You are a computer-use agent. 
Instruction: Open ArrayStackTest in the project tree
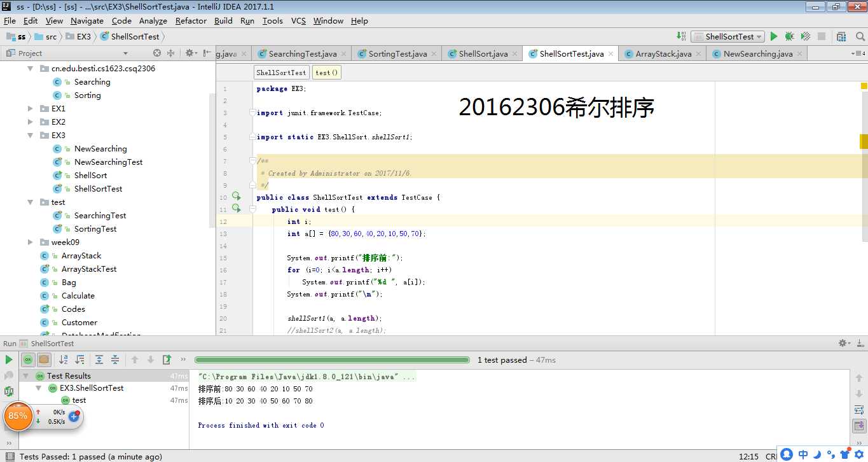pyautogui.click(x=89, y=269)
